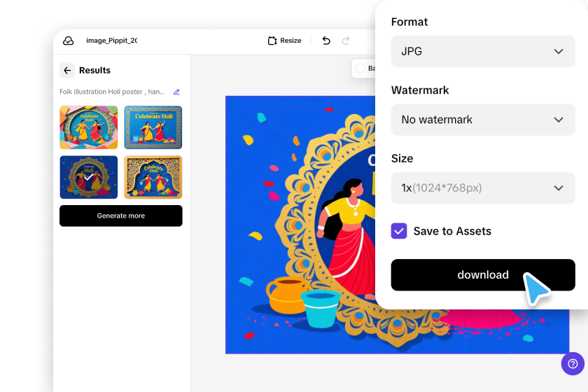
Task: Click the Resize tool
Action: coord(285,41)
